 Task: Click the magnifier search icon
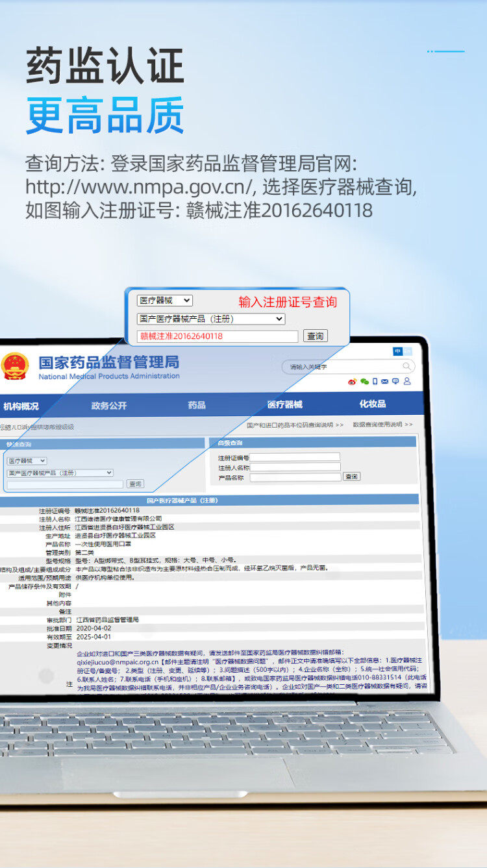pyautogui.click(x=406, y=367)
